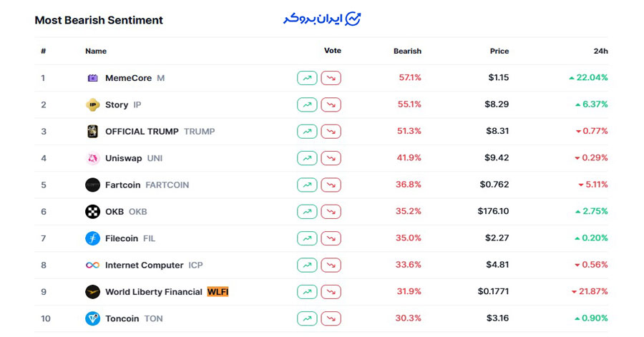Sort table by Bearish column header
The height and width of the screenshot is (337, 644).
pyautogui.click(x=407, y=52)
